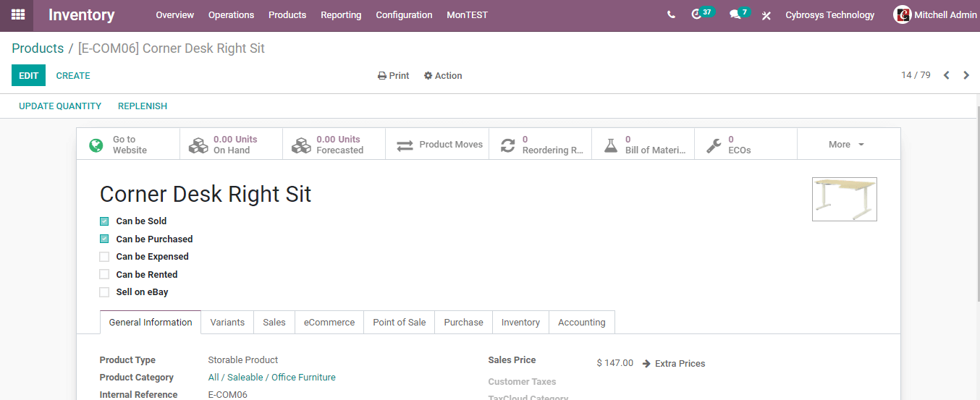Click the EDIT button
The height and width of the screenshot is (400, 980).
click(28, 75)
